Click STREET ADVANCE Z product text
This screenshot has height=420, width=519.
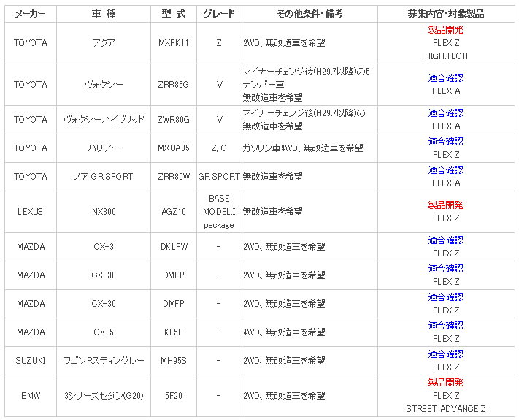click(446, 409)
